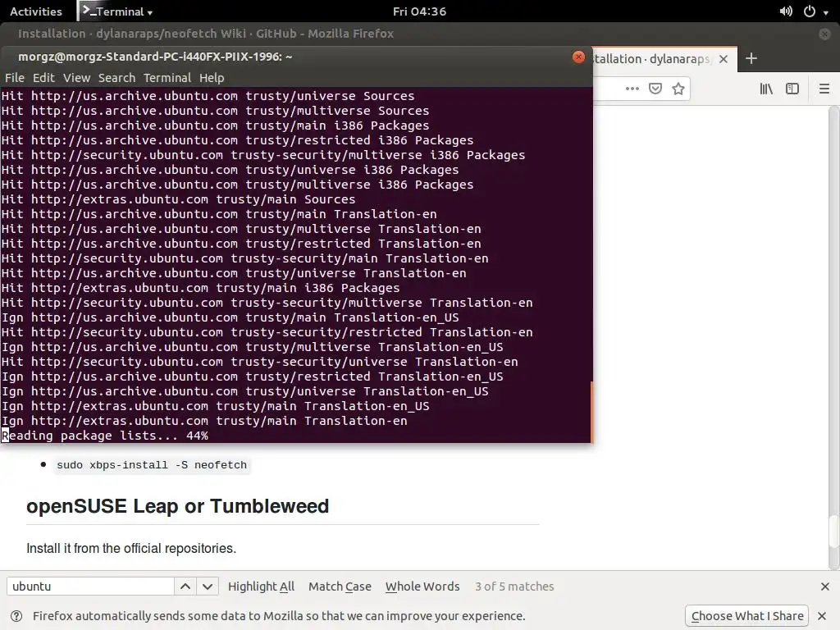Open the clock Fri 04:36 calendar
The width and height of the screenshot is (840, 630).
pos(419,11)
